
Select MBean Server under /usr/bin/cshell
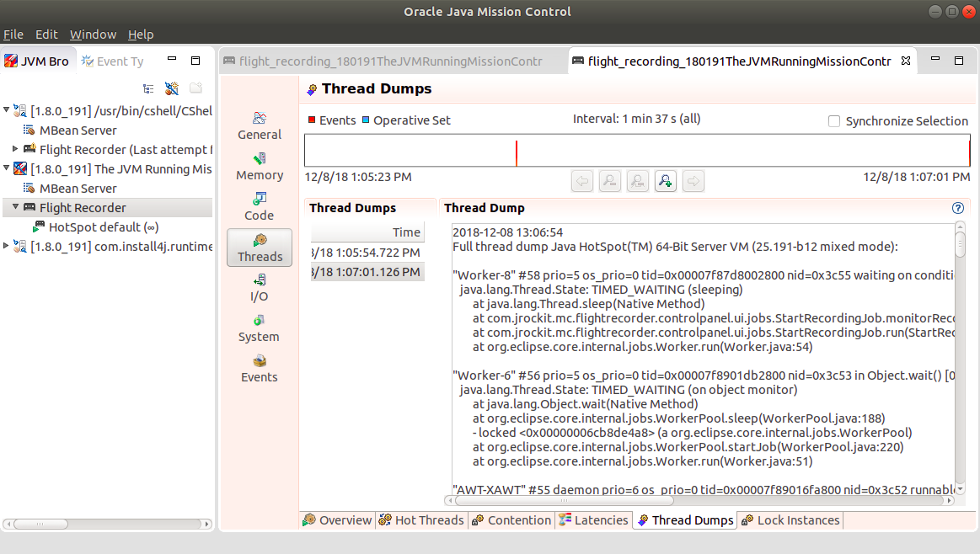coord(78,130)
